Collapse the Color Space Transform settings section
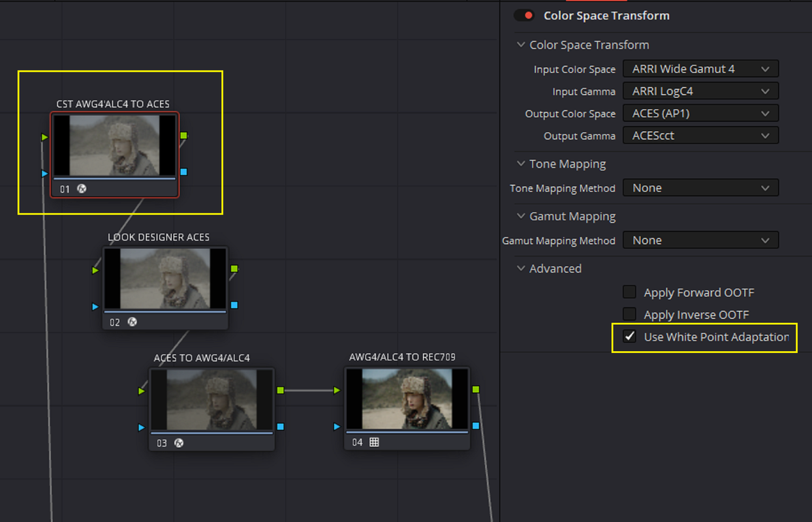 pos(521,45)
